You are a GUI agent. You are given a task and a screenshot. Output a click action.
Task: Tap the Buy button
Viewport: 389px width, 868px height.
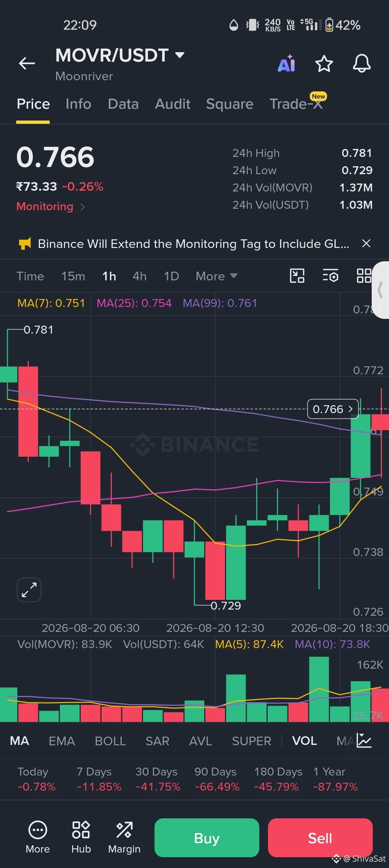click(207, 838)
